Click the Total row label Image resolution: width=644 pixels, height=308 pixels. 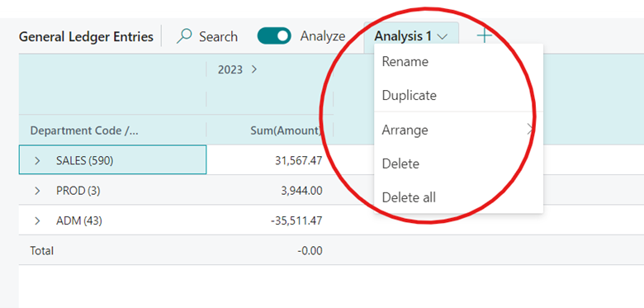41,250
